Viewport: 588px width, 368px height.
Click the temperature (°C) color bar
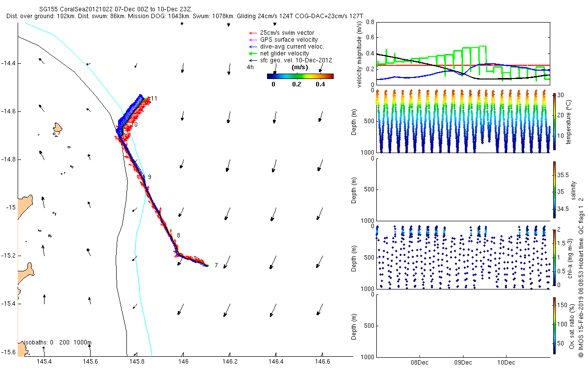click(x=554, y=121)
